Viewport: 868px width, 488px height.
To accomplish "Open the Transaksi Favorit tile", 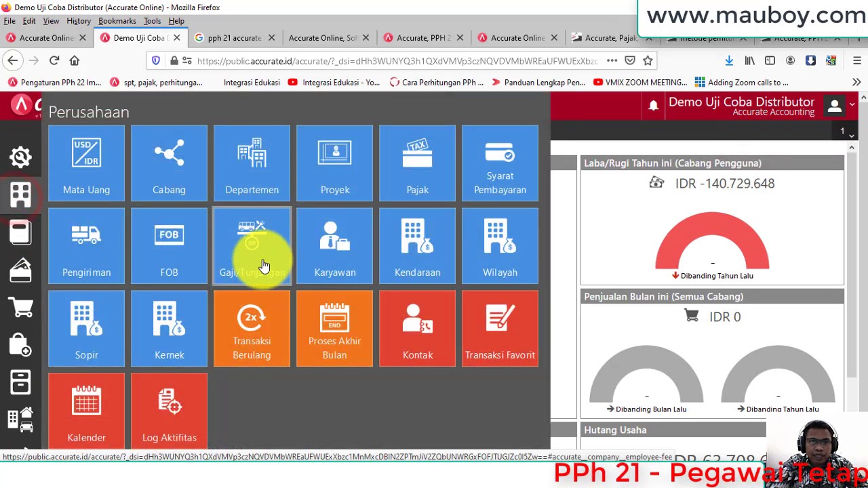I will pyautogui.click(x=500, y=329).
